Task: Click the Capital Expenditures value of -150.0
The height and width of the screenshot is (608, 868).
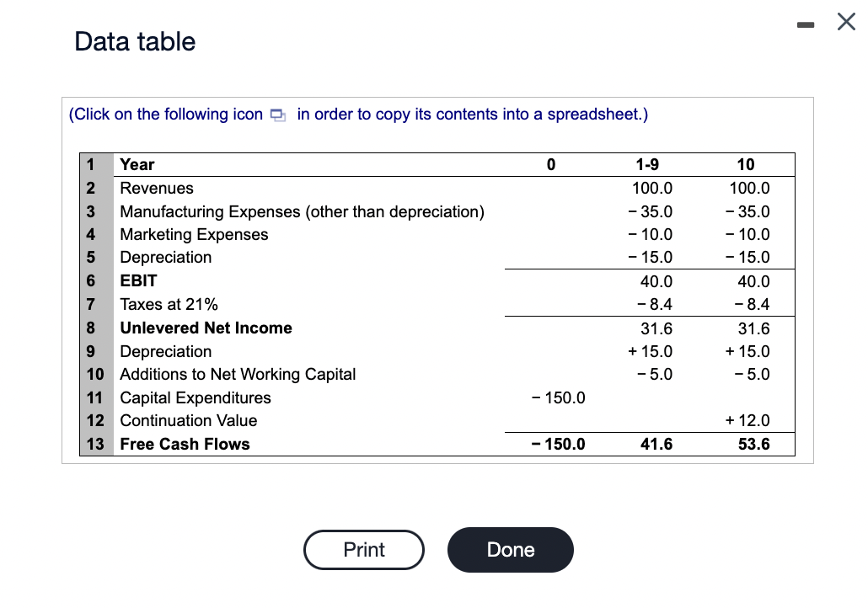Action: point(560,397)
